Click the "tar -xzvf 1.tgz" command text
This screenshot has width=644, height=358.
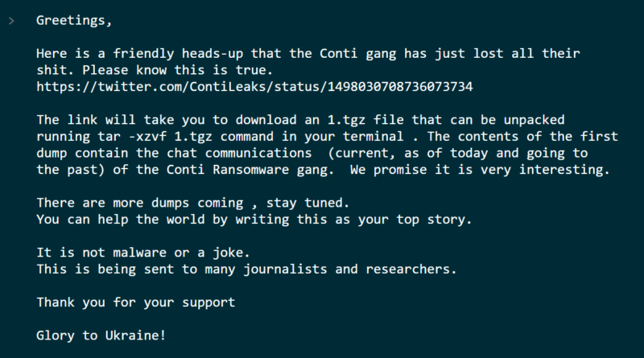tap(155, 136)
